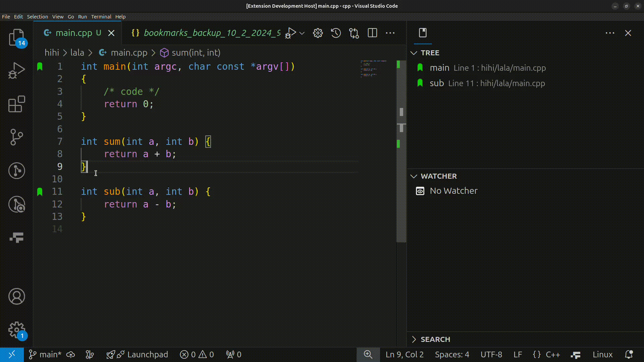Click the zoom magnifier icon in status bar
The width and height of the screenshot is (644, 362).
pyautogui.click(x=368, y=354)
